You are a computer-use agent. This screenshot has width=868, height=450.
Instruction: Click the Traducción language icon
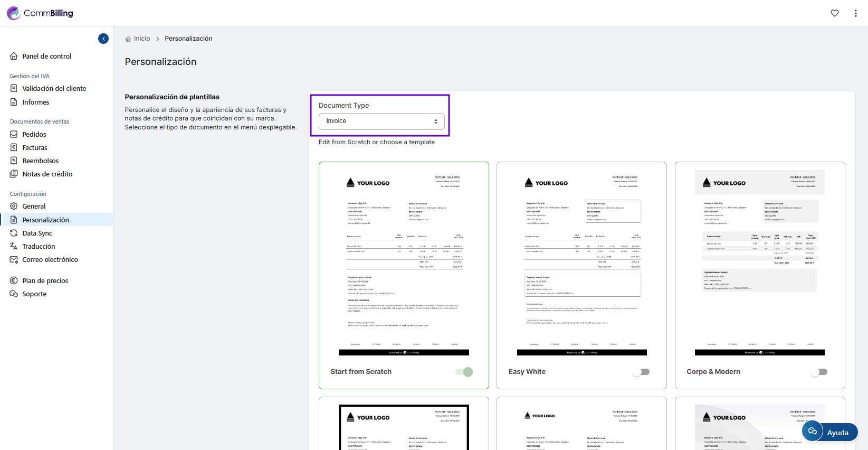coord(14,246)
